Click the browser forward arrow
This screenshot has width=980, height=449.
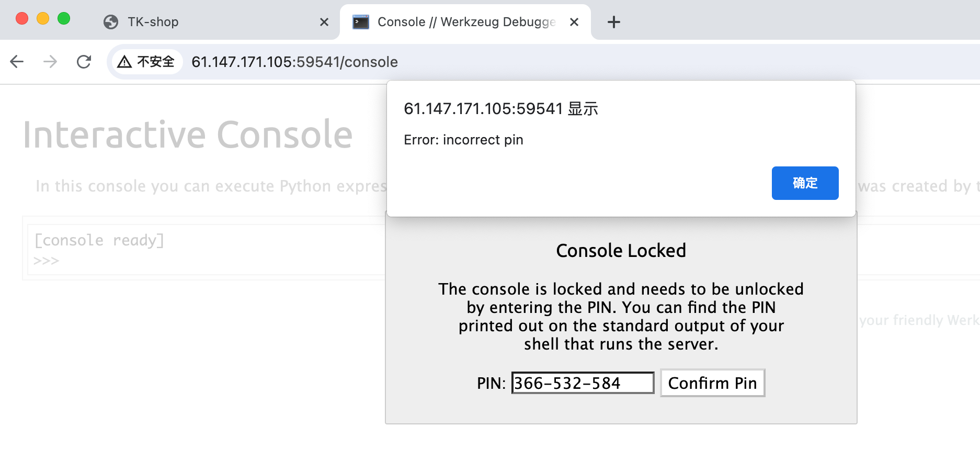(x=50, y=62)
